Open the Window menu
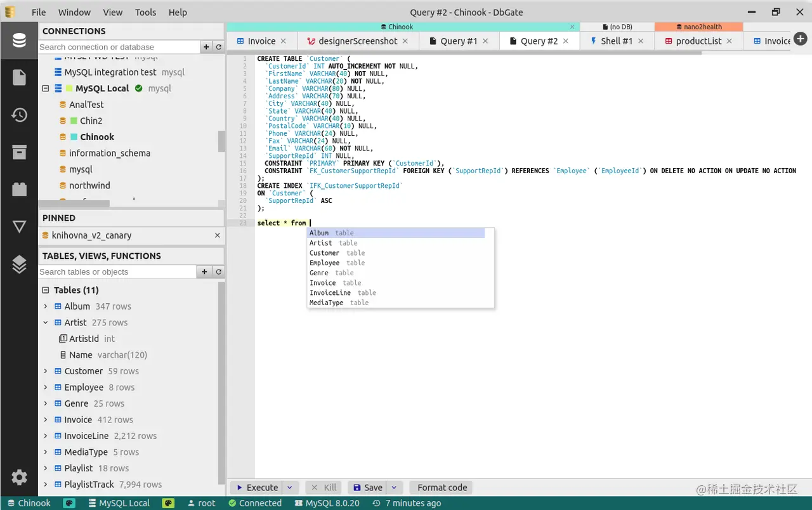This screenshot has width=812, height=510. click(74, 12)
